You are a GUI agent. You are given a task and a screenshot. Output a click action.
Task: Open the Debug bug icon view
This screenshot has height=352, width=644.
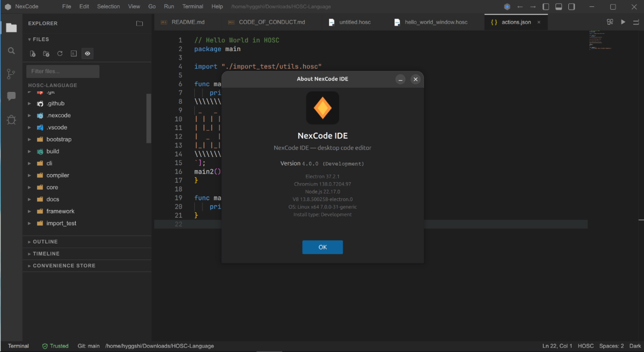pyautogui.click(x=11, y=120)
